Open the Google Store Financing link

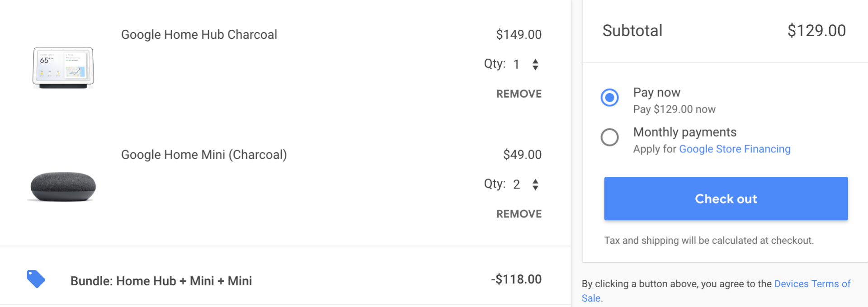click(735, 149)
